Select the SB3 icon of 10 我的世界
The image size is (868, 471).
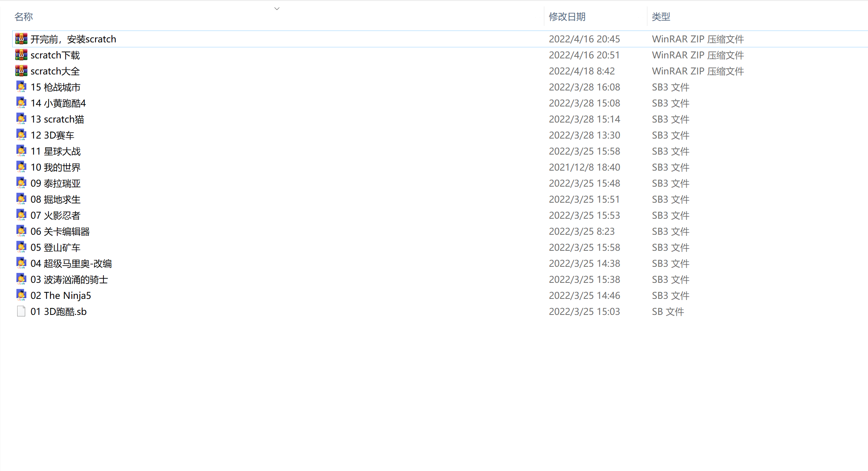21,167
